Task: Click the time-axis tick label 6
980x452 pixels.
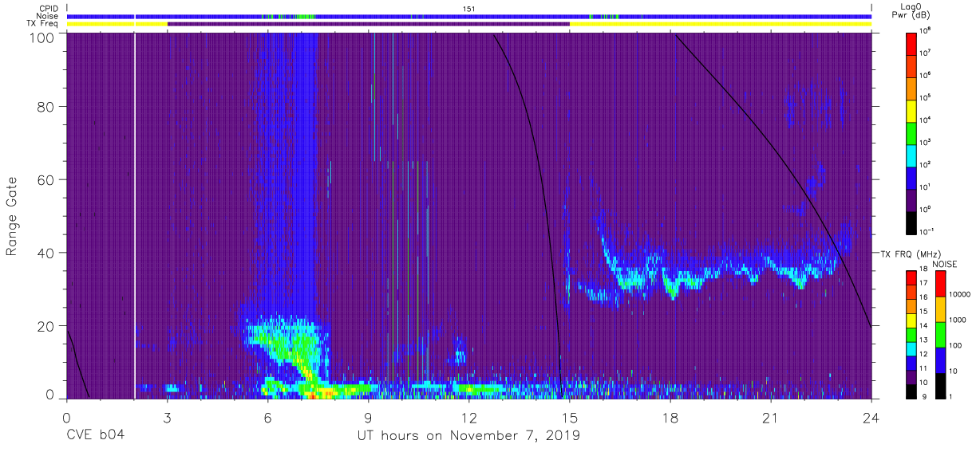Action: click(x=267, y=418)
